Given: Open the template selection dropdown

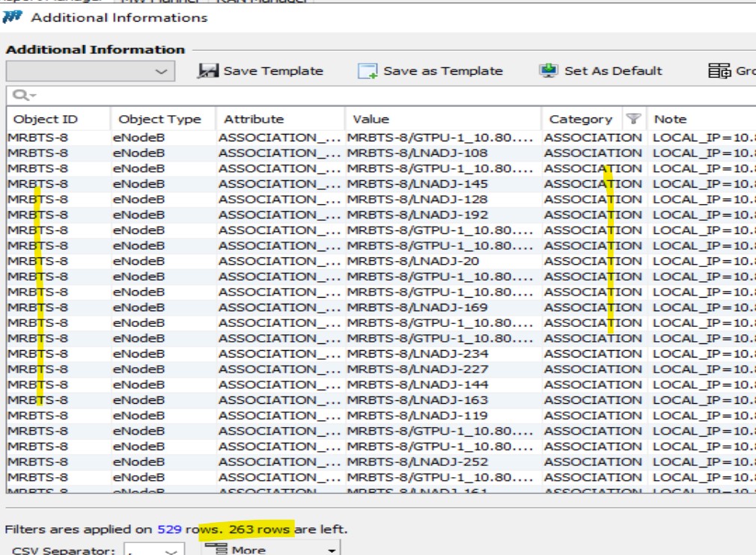Looking at the screenshot, I should [161, 72].
